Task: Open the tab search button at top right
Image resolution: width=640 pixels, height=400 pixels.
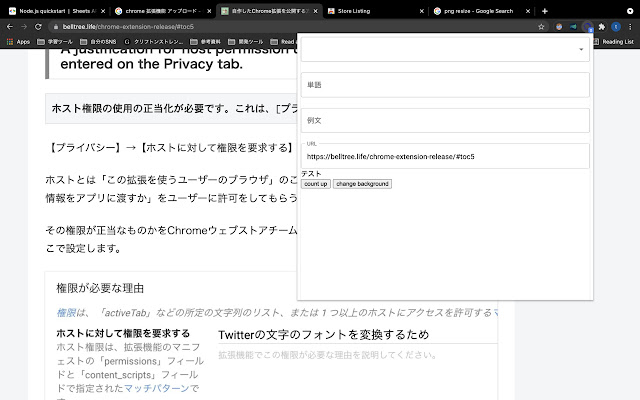Action: [630, 11]
